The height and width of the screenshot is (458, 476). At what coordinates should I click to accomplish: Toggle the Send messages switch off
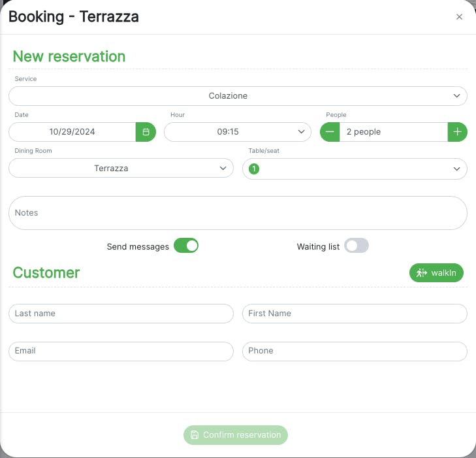point(186,246)
